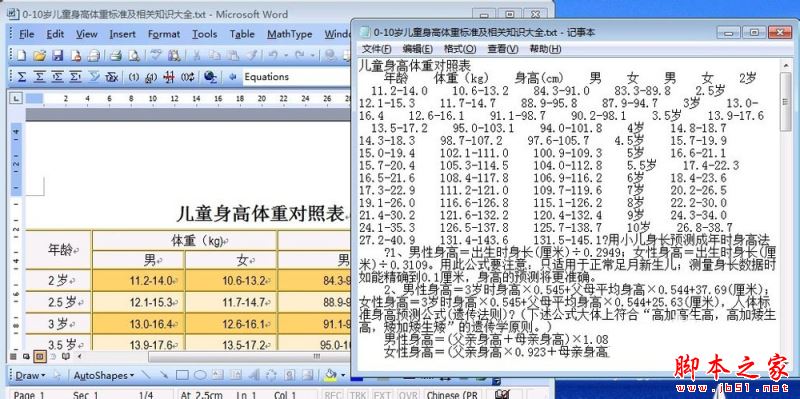Toggle REC macro recording in status bar

click(334, 395)
